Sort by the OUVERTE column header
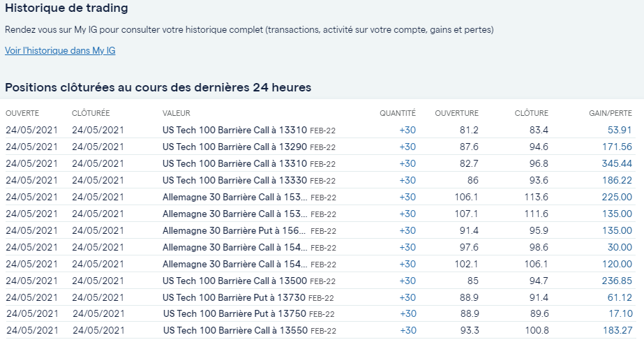Image resolution: width=644 pixels, height=349 pixels. point(22,113)
